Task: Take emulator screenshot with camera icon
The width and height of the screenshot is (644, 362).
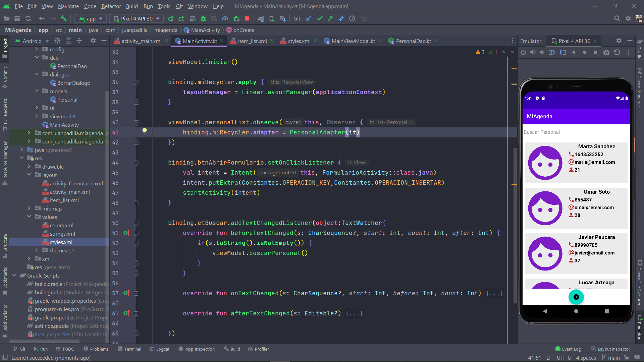Action: (606, 52)
